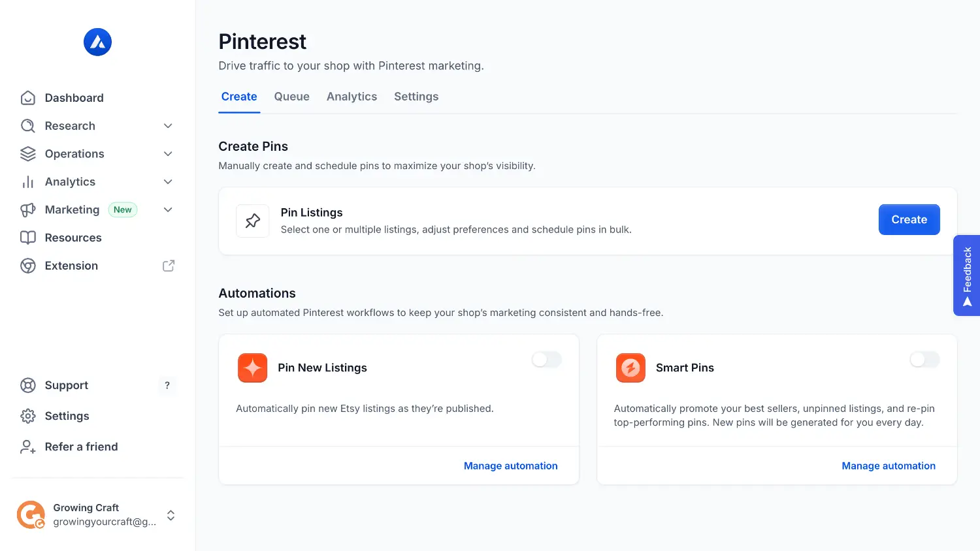Click the Marketing megaphone icon
Viewport: 980px width, 551px height.
pyautogui.click(x=27, y=210)
